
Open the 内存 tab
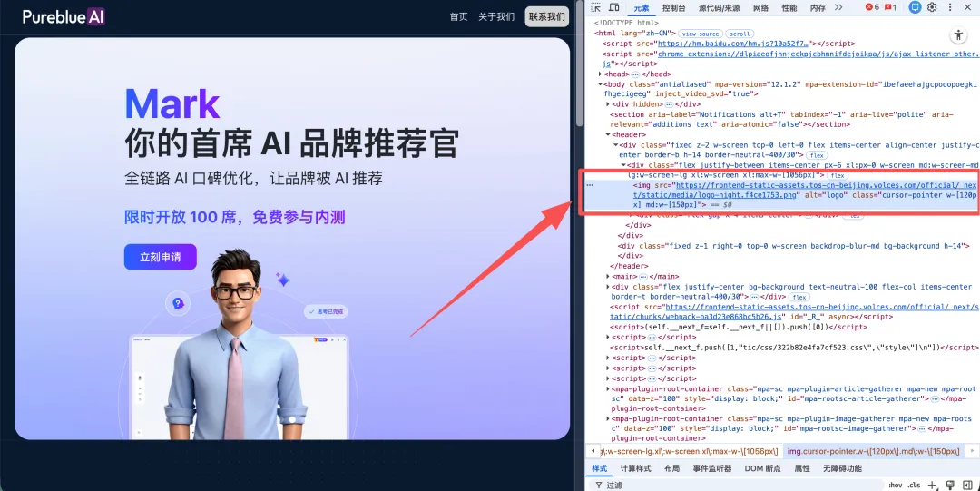[818, 8]
